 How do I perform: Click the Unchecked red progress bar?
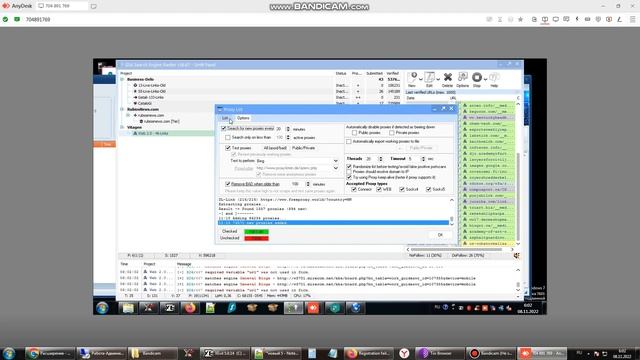pos(256,238)
